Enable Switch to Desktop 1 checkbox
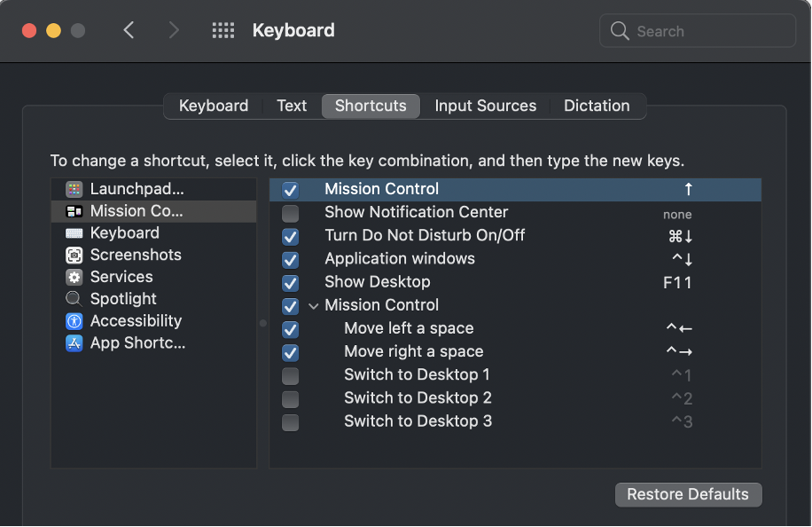Viewport: 812px width, 527px height. click(290, 375)
